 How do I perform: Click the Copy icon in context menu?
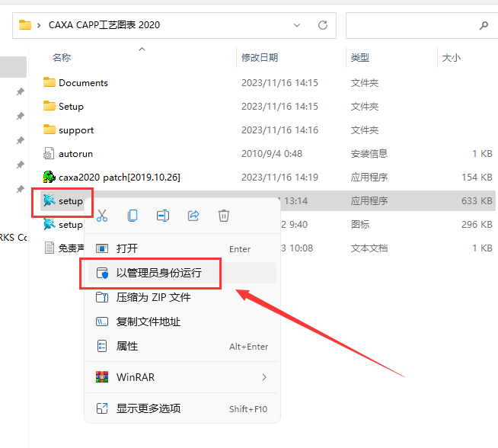(132, 216)
